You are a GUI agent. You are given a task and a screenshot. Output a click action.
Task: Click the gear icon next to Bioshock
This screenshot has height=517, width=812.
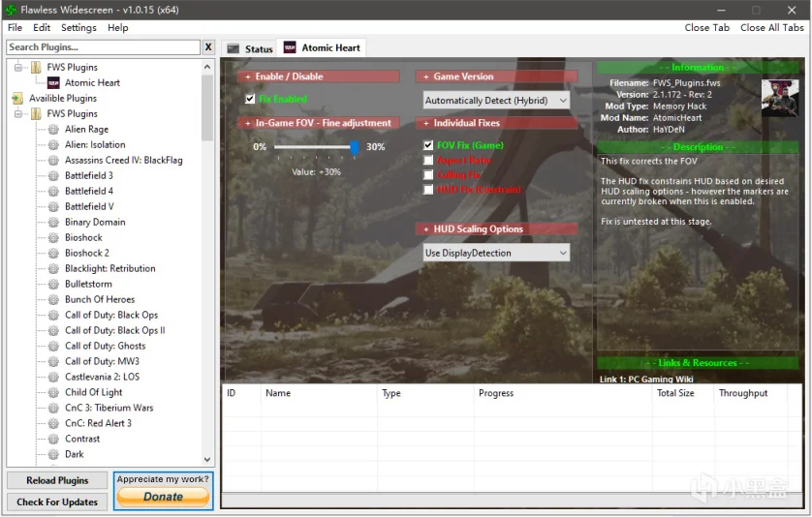coord(53,238)
